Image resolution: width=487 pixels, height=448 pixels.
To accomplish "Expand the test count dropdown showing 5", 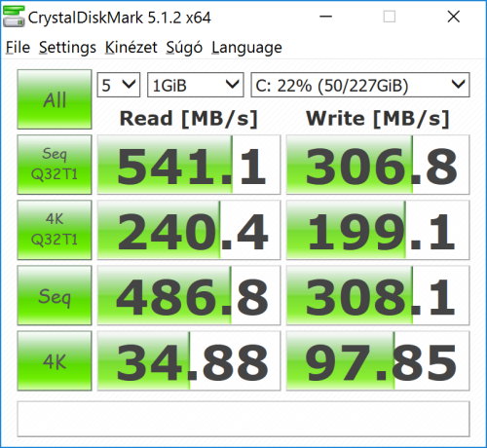I will click(x=119, y=85).
